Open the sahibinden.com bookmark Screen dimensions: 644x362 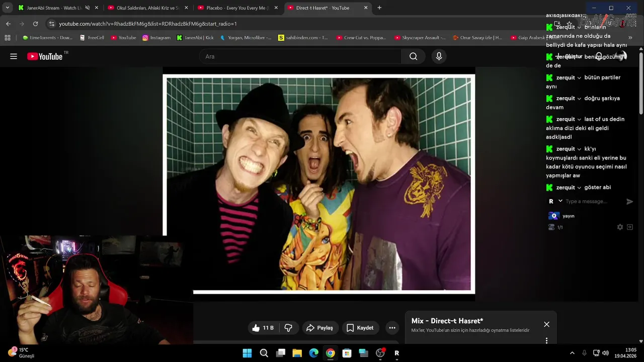pyautogui.click(x=303, y=38)
